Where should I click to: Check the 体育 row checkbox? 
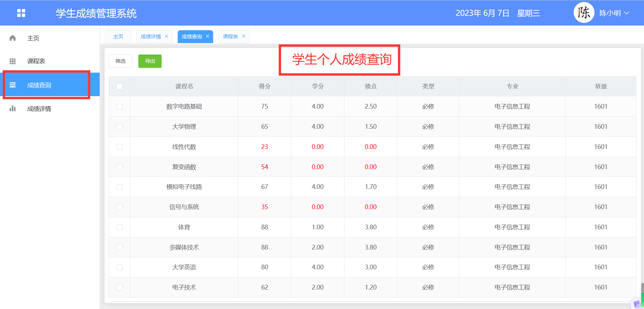coord(120,227)
